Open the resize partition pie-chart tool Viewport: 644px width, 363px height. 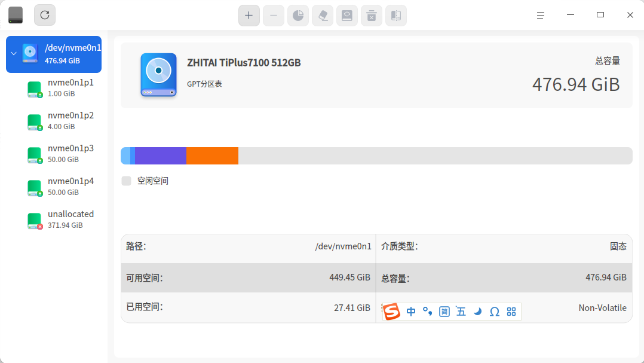tap(298, 16)
